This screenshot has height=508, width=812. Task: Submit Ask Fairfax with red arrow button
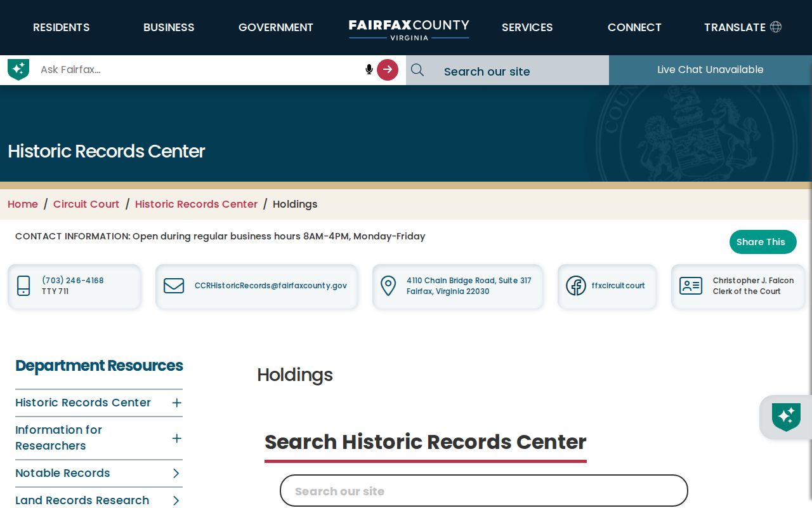tap(388, 70)
